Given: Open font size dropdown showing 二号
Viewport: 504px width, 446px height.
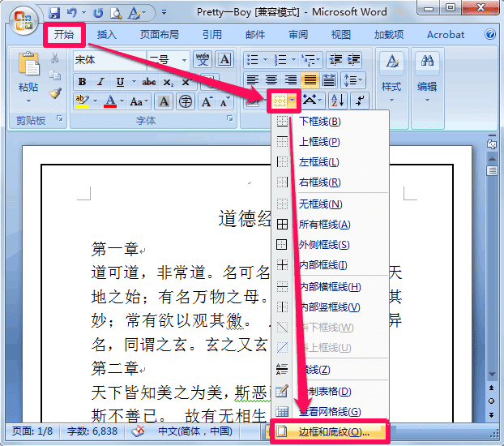Looking at the screenshot, I should point(184,60).
